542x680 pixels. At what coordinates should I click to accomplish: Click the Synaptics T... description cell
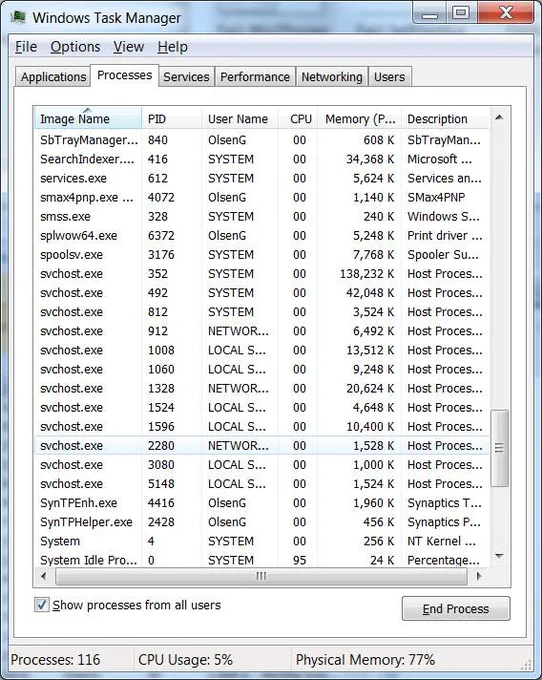pyautogui.click(x=444, y=503)
